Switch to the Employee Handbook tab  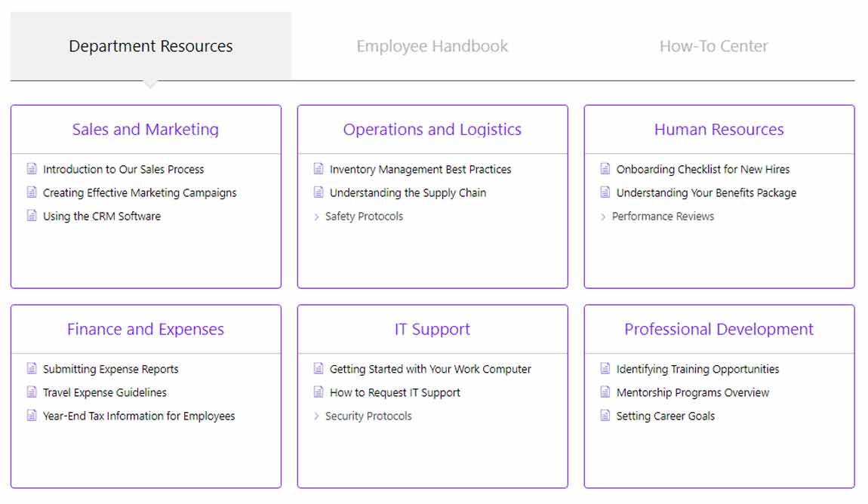coord(432,46)
